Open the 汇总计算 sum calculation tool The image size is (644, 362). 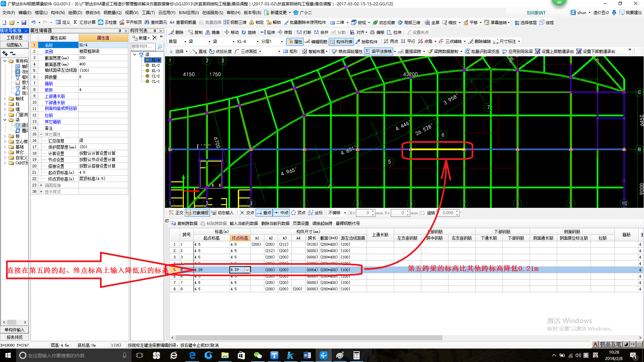[x=84, y=22]
